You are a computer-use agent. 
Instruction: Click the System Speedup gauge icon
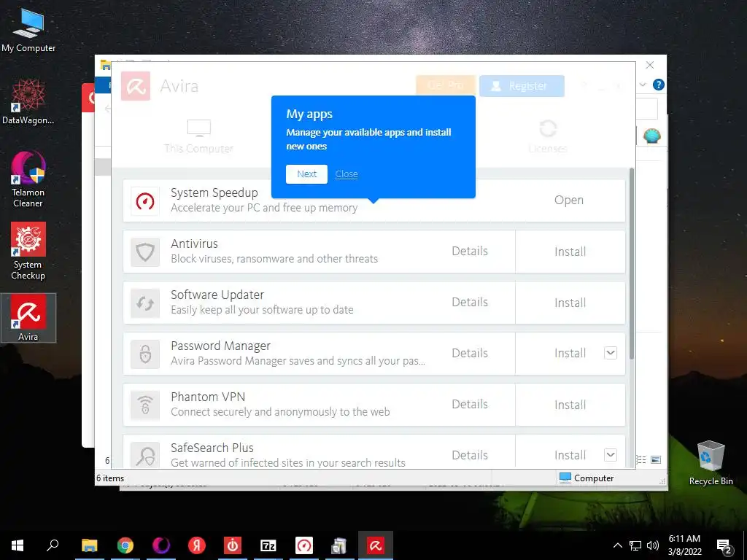(145, 201)
